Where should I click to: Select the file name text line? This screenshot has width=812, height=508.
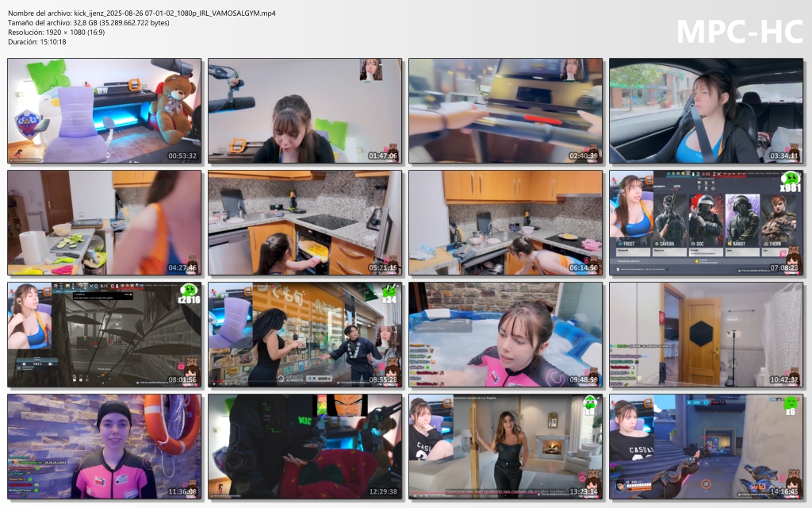click(142, 13)
